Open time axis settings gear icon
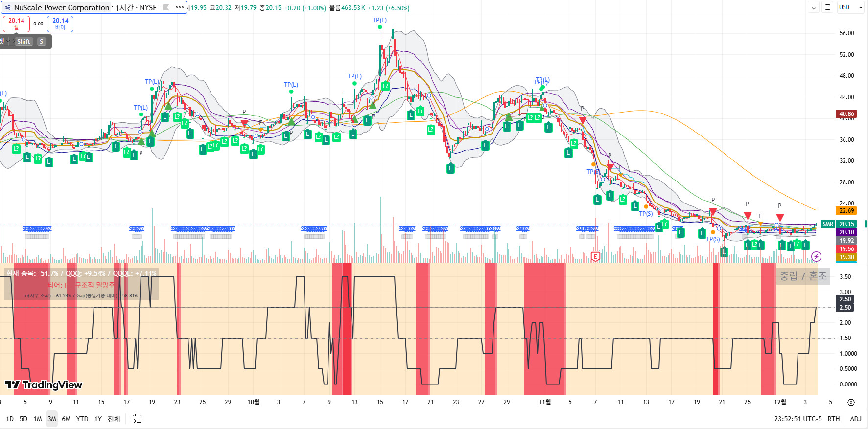 pos(851,402)
